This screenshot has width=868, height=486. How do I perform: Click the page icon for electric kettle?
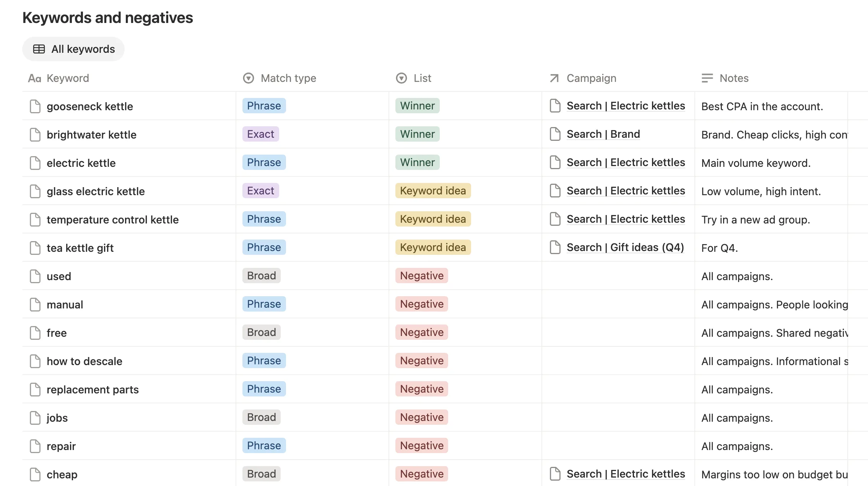35,163
